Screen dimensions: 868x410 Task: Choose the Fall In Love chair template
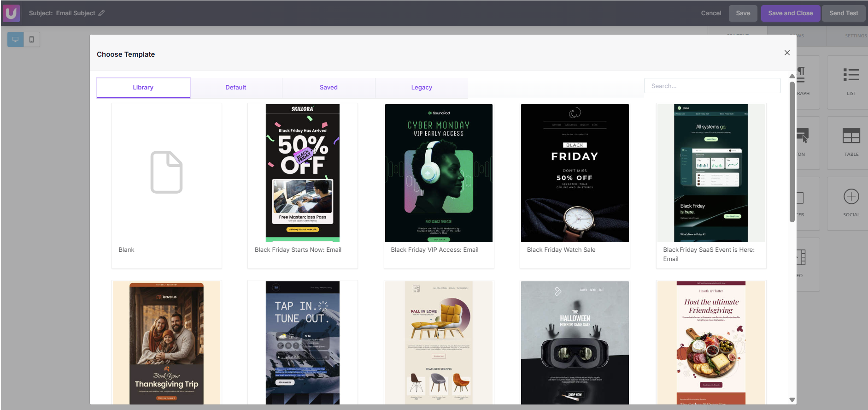click(x=439, y=343)
